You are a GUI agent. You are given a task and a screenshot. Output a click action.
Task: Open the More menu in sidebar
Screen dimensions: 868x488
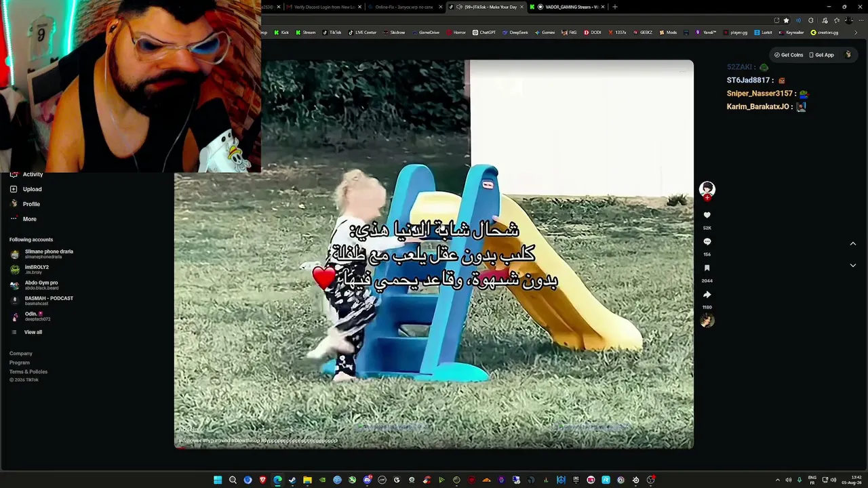point(23,219)
